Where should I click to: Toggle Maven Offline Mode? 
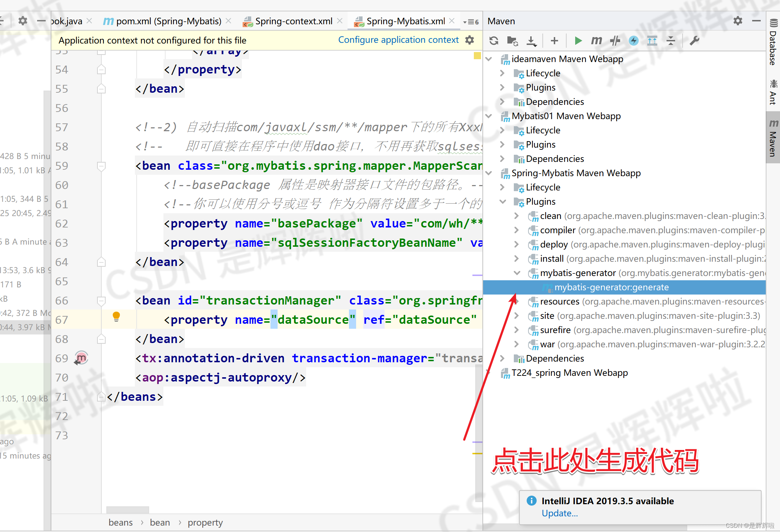pos(615,41)
